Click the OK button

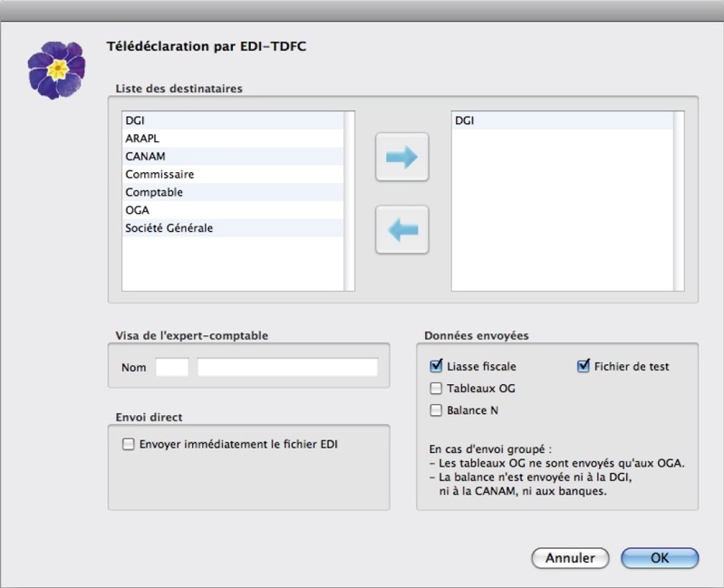(x=660, y=558)
